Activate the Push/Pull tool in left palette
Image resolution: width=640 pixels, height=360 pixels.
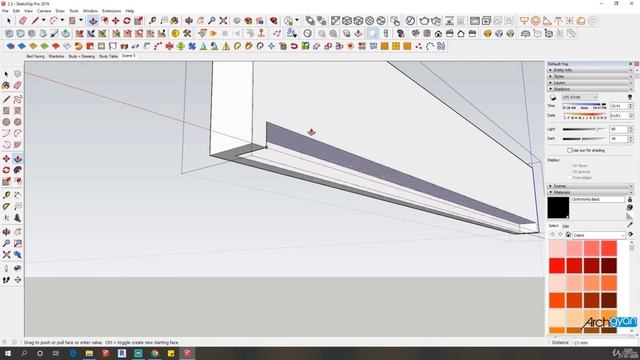tap(18, 159)
